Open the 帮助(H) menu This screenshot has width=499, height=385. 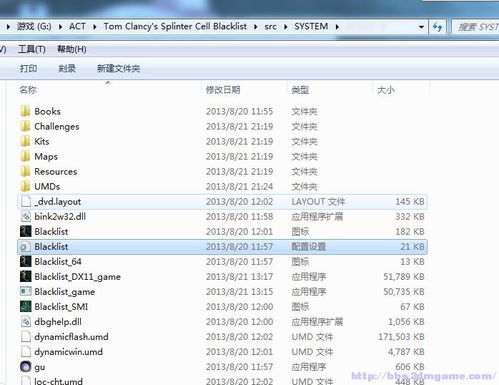coord(72,49)
